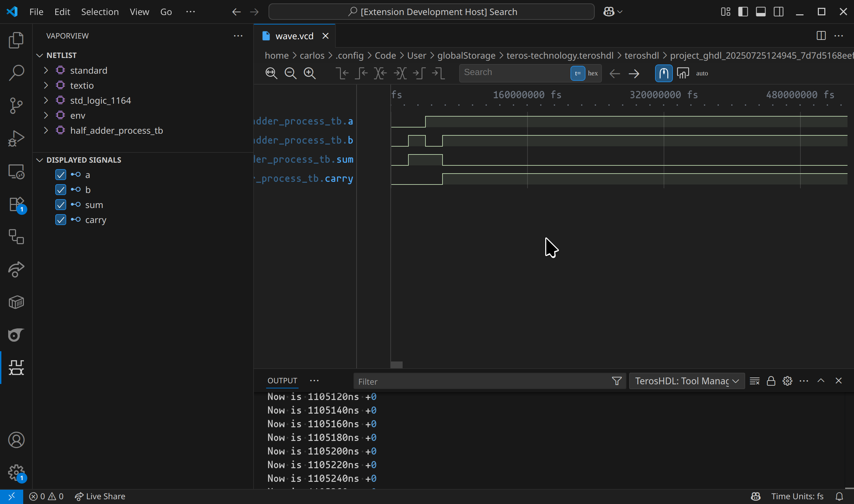Expand the std_logic_1164 netlist item
854x504 pixels.
coord(46,100)
